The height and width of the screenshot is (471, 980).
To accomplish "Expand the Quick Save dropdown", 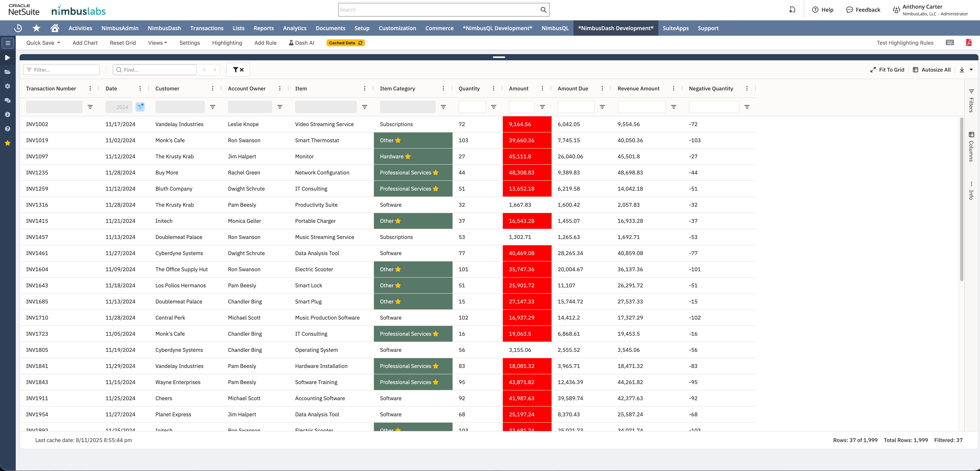I will point(43,43).
